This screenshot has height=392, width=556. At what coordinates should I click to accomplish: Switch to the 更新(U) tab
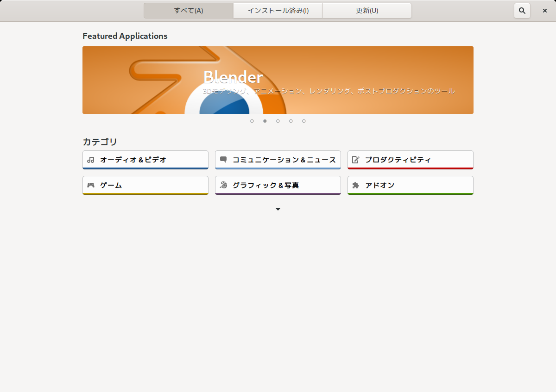click(367, 11)
